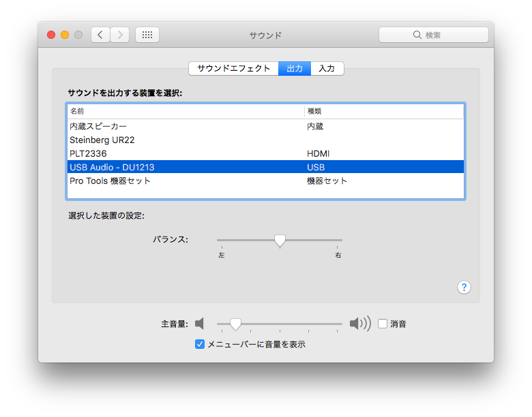Select Steinberg UR22 output device
The image size is (532, 417).
tap(265, 140)
